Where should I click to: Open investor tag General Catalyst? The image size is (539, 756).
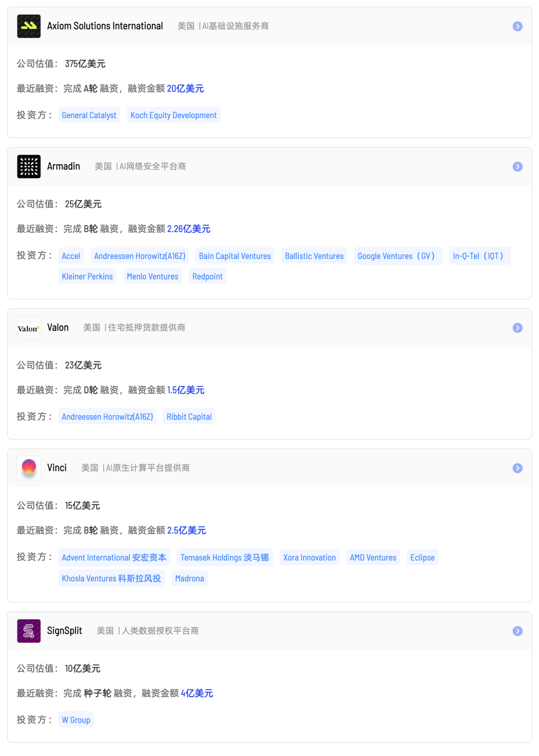point(89,115)
